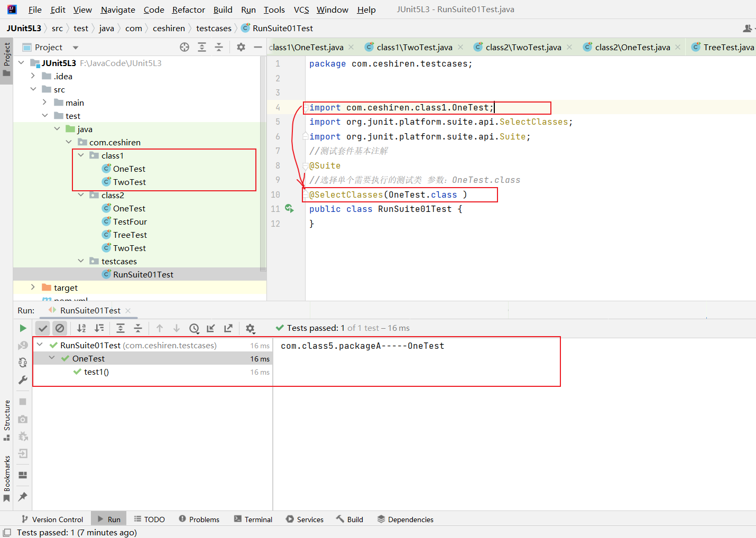Select TreeTest in project tree
The height and width of the screenshot is (538, 756).
click(x=130, y=235)
